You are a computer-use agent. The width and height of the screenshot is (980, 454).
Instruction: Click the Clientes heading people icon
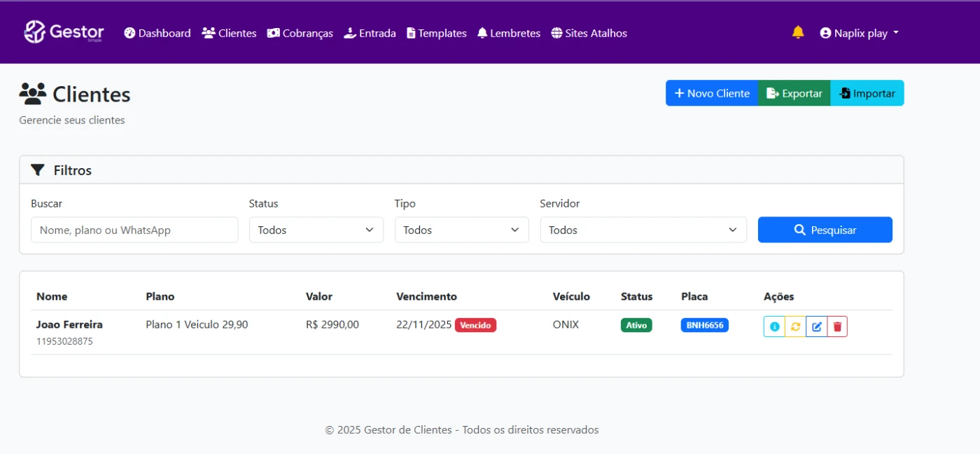tap(32, 93)
